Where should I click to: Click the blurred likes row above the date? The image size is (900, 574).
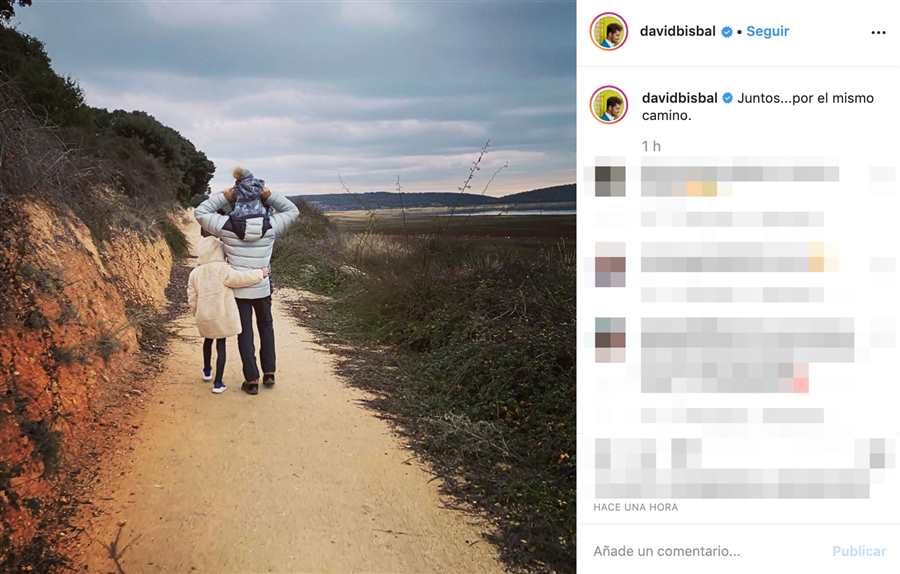[x=744, y=468]
